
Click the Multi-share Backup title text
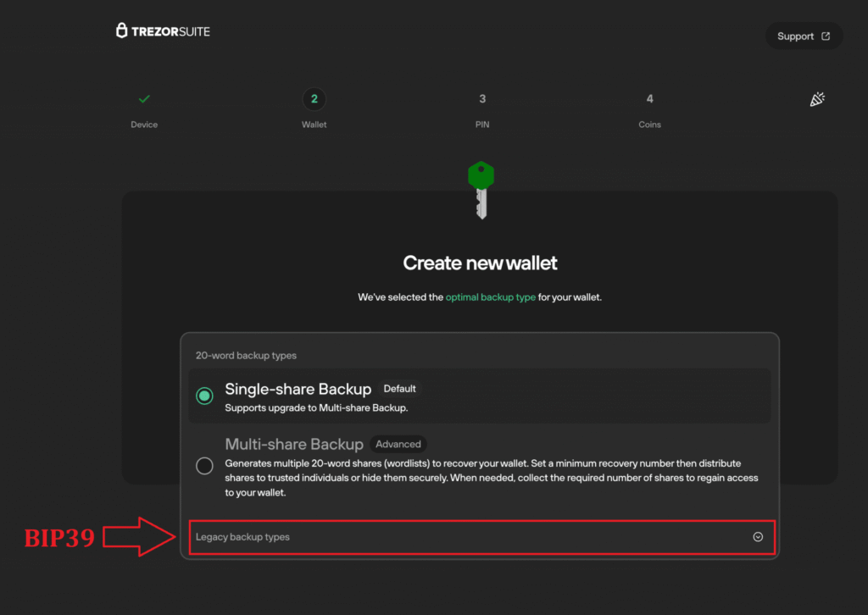(x=294, y=444)
